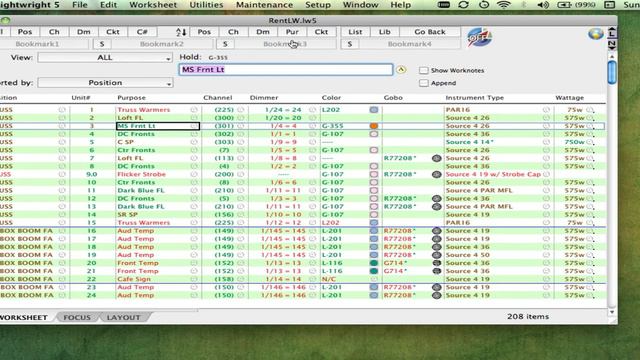The width and height of the screenshot is (640, 360).
Task: Open the volume menu bar icon
Action: point(543,5)
